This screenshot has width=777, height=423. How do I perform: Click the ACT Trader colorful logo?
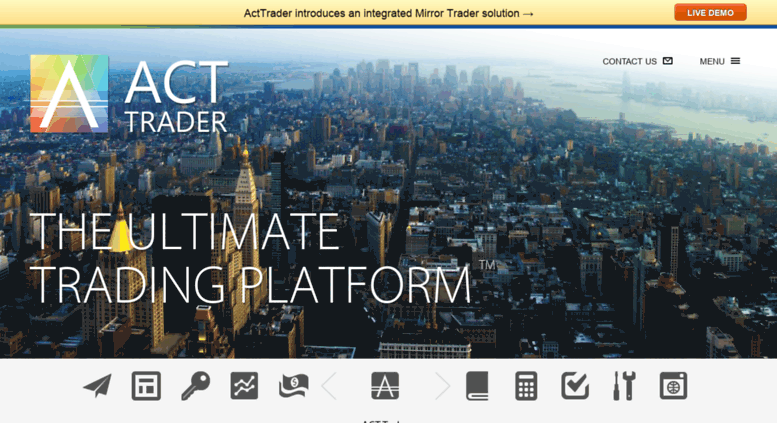pos(69,94)
